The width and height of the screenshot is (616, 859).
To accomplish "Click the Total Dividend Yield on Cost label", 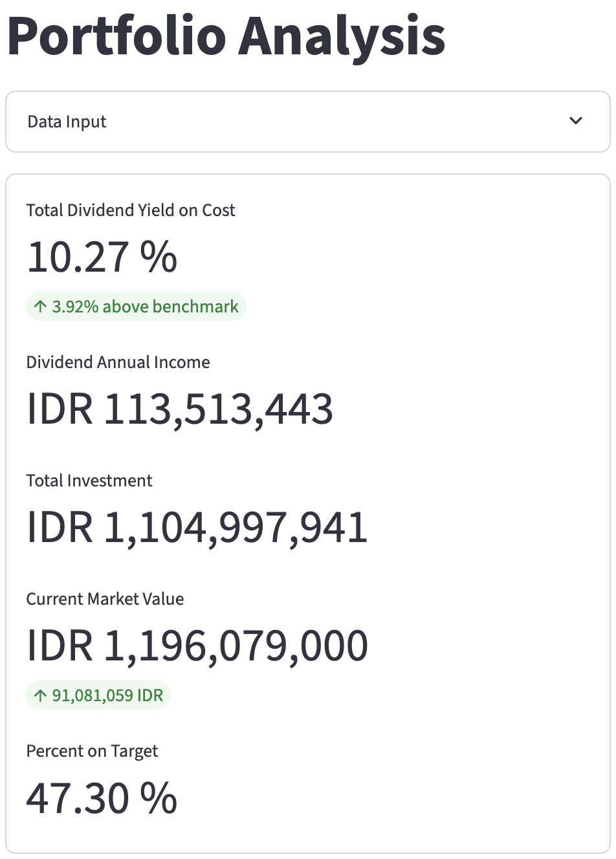I will [x=130, y=210].
